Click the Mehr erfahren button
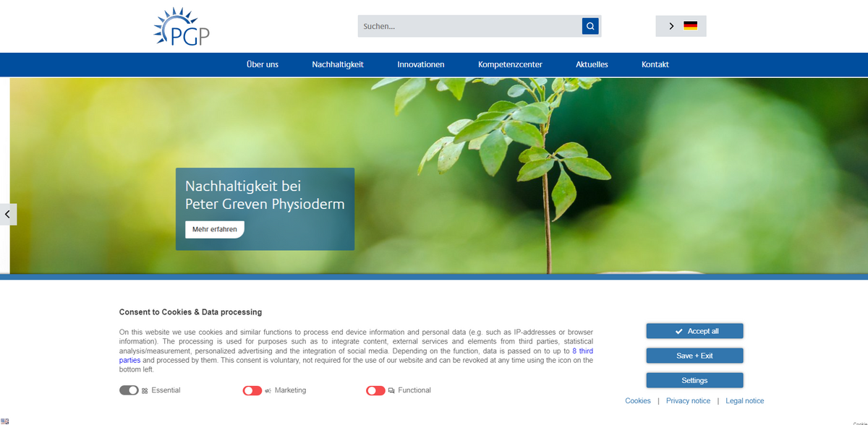This screenshot has width=868, height=425. tap(215, 229)
